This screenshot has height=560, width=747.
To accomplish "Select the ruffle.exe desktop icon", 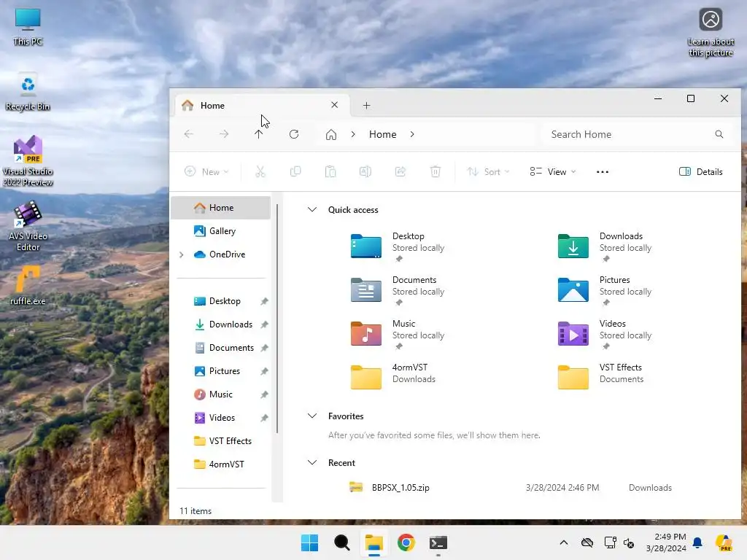I will click(28, 285).
